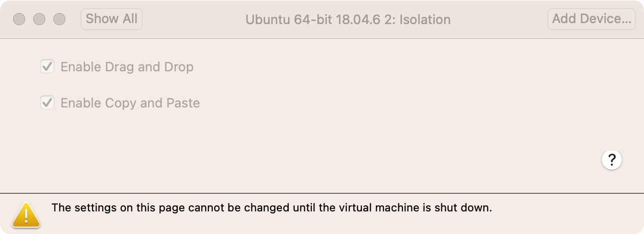644x234 pixels.
Task: Click the zoom window traffic light button
Action: (59, 19)
